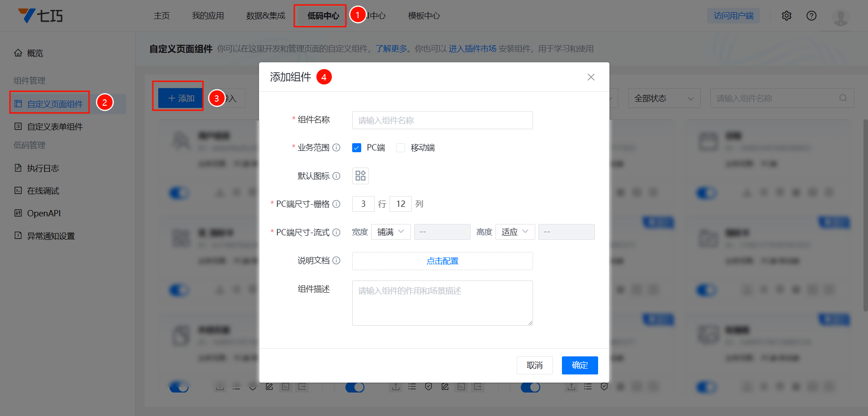The width and height of the screenshot is (868, 416).
Task: Switch to 模板中心 tab
Action: click(424, 16)
